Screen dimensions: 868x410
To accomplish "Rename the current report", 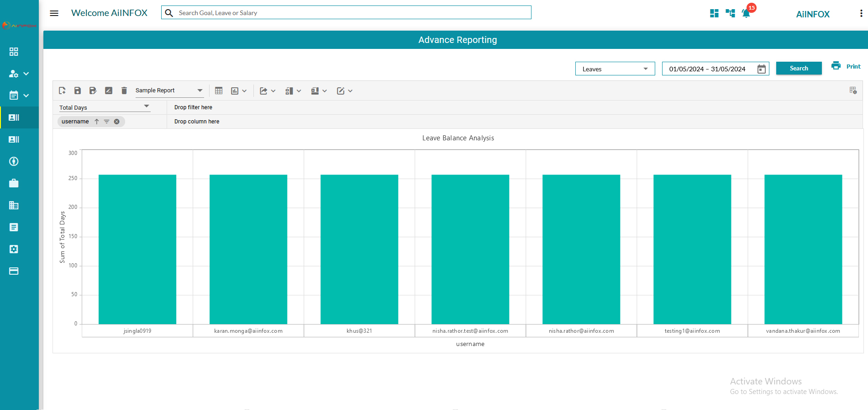I will click(109, 91).
